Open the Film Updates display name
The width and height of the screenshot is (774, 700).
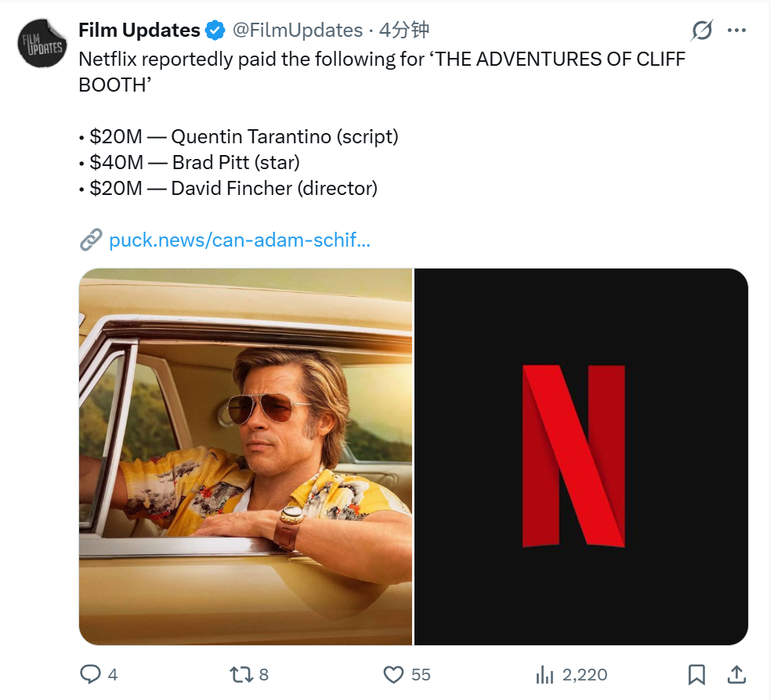tap(139, 31)
